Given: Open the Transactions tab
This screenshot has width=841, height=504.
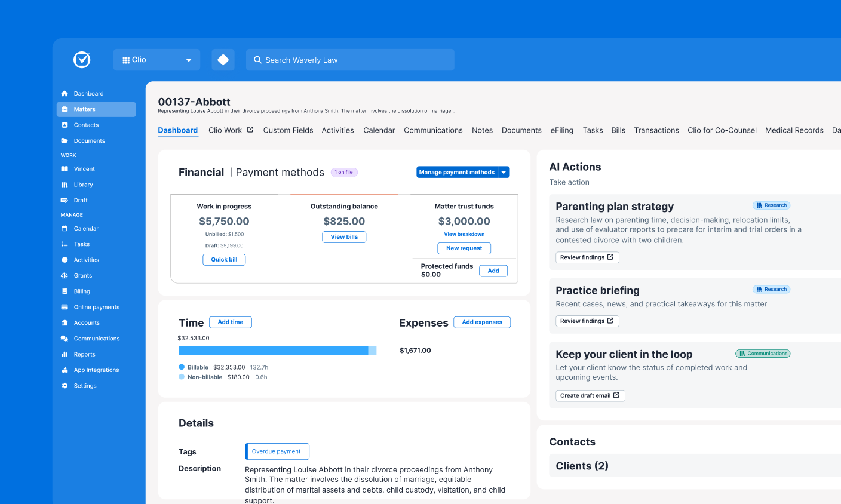Looking at the screenshot, I should pyautogui.click(x=656, y=130).
